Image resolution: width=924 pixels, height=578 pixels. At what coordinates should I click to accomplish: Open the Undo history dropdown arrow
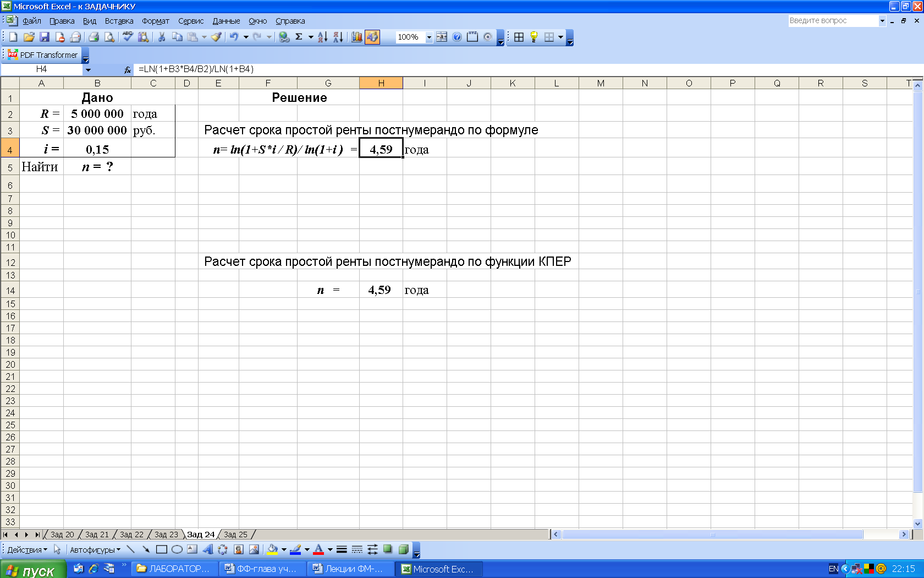[x=246, y=37]
